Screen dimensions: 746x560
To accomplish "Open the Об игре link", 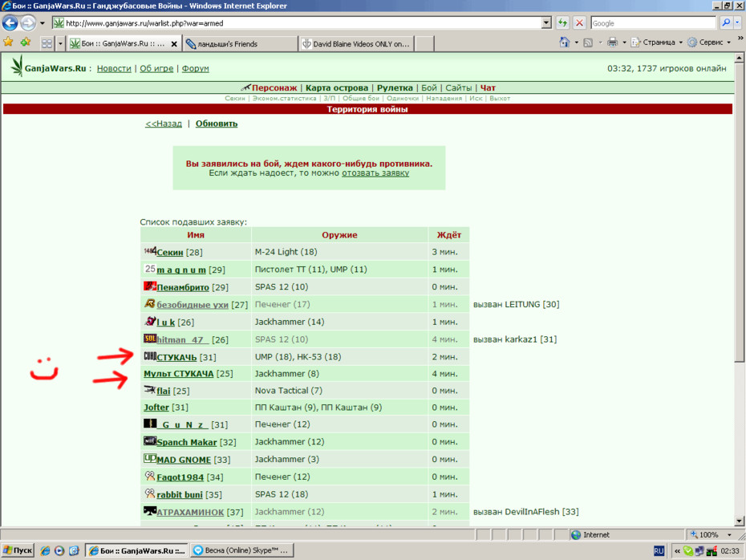I will click(x=156, y=68).
